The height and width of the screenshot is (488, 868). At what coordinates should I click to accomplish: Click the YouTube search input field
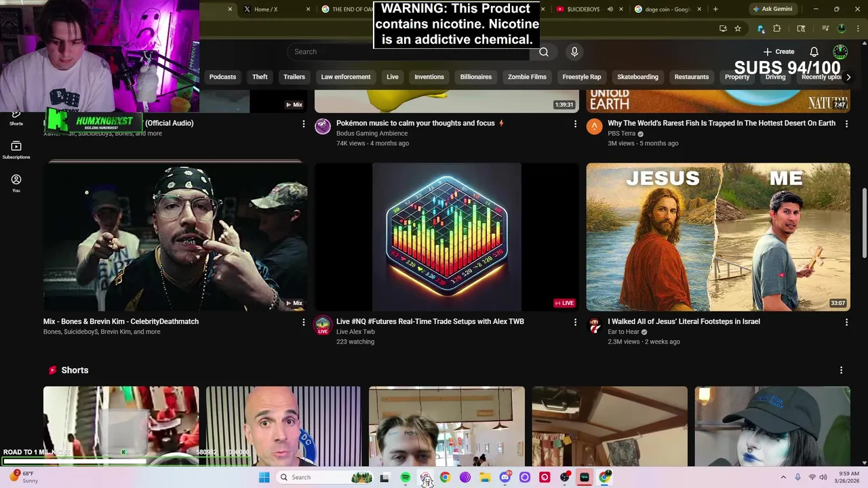pos(408,52)
